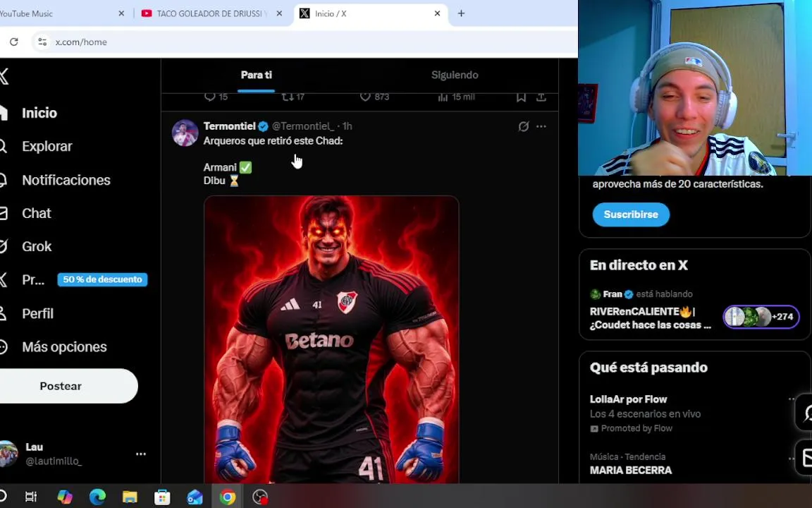The image size is (812, 508).
Task: Open Task View in the taskbar
Action: [x=31, y=497]
